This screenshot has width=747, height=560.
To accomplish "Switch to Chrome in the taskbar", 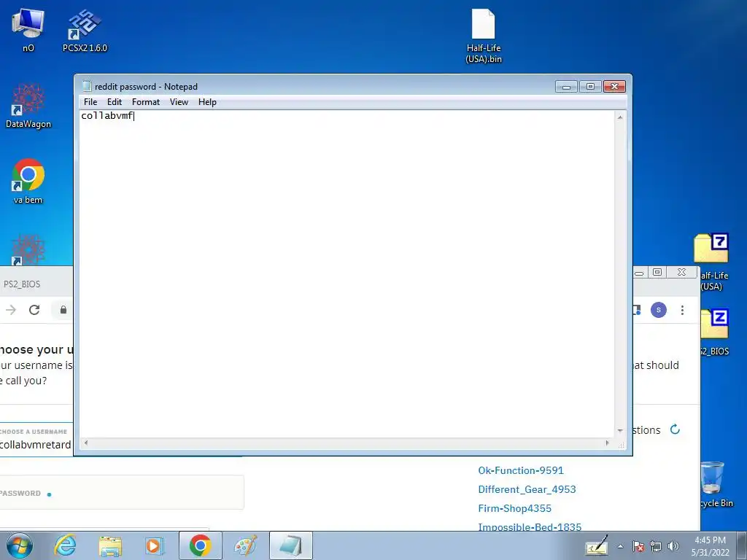I will pos(200,545).
